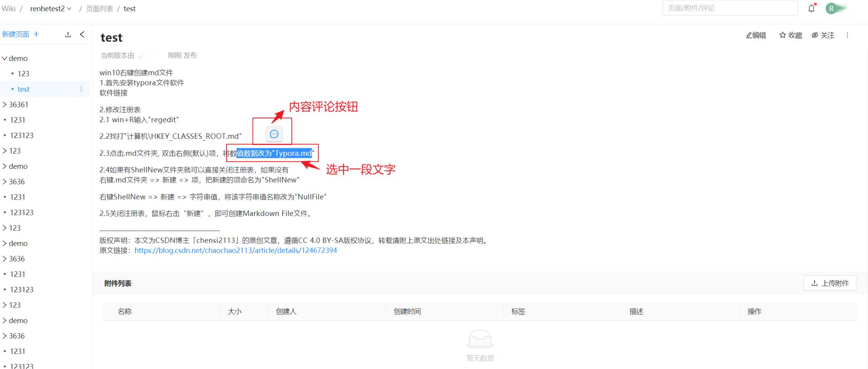868x369 pixels.
Task: Open the user avatar menu
Action: [832, 8]
